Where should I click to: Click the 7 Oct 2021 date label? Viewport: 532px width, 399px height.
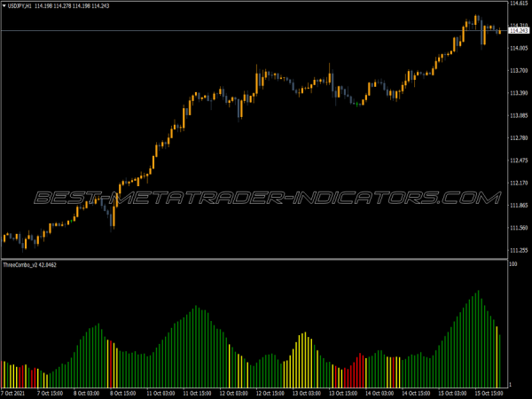coord(14,392)
